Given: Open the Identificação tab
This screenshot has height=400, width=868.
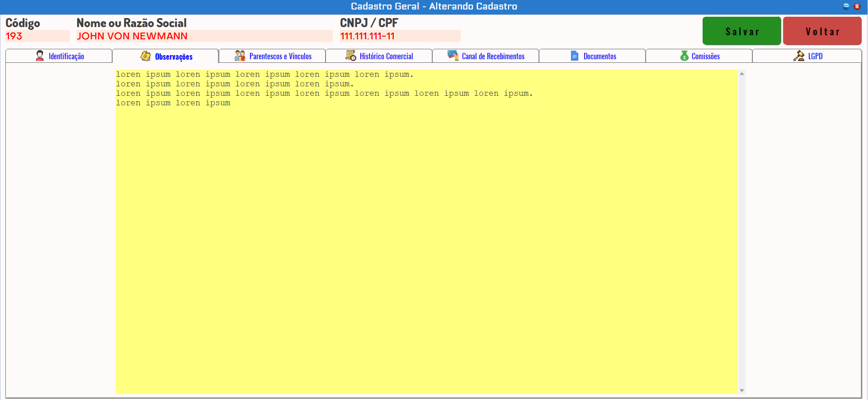Looking at the screenshot, I should [59, 56].
